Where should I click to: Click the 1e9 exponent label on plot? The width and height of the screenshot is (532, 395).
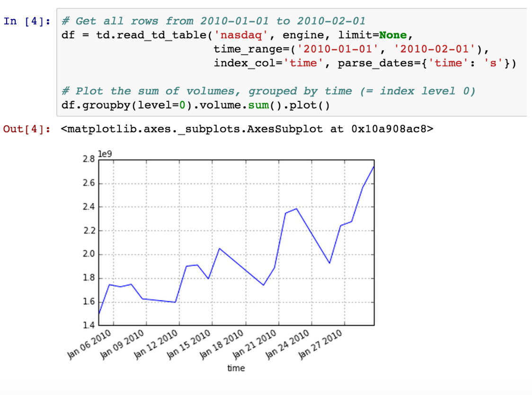point(104,154)
